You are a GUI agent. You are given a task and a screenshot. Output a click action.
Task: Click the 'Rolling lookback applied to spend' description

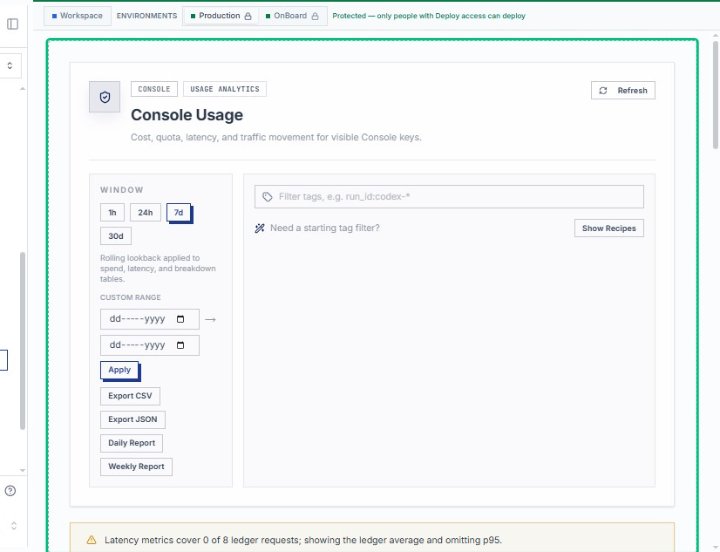click(x=158, y=268)
